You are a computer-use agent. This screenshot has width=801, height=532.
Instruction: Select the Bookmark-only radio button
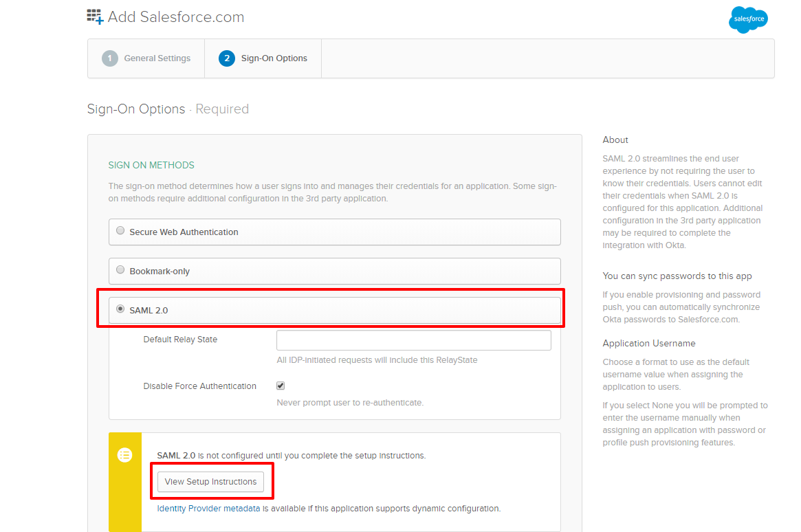(x=120, y=270)
